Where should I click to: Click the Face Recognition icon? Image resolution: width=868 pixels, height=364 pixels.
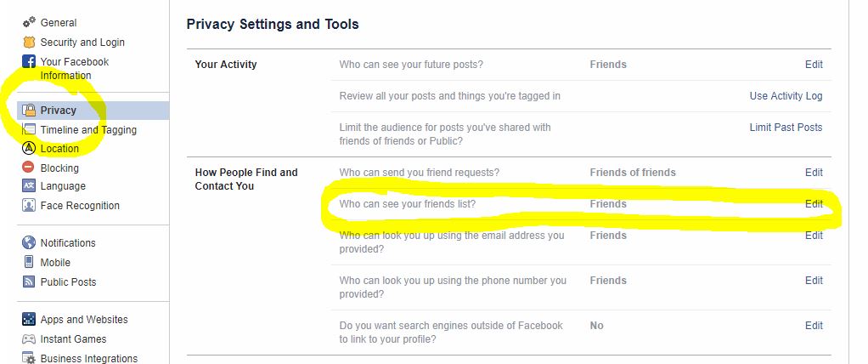tap(29, 205)
